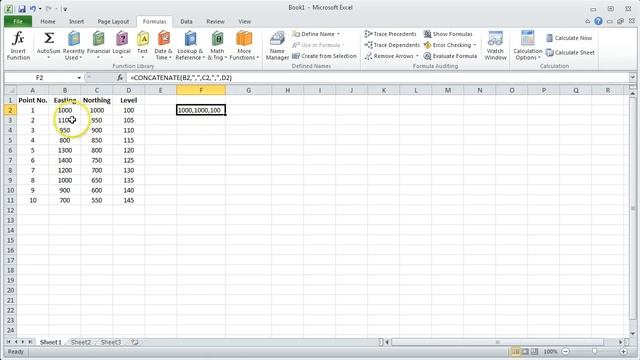Open the Recently Used functions list
The image size is (640, 360).
point(73,46)
